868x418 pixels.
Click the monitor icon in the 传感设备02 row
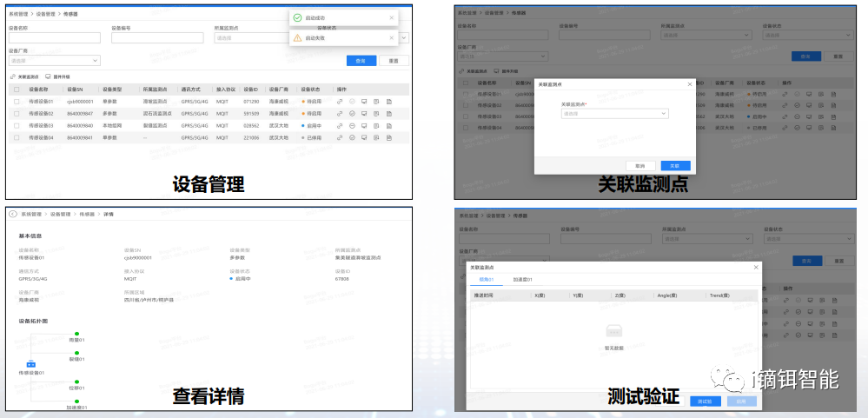point(364,114)
